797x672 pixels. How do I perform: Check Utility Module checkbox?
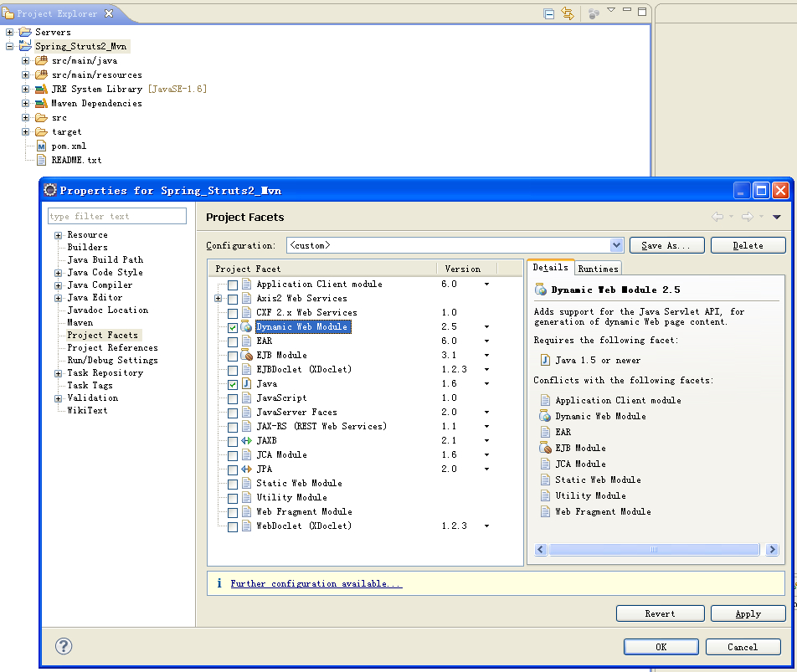coord(233,498)
